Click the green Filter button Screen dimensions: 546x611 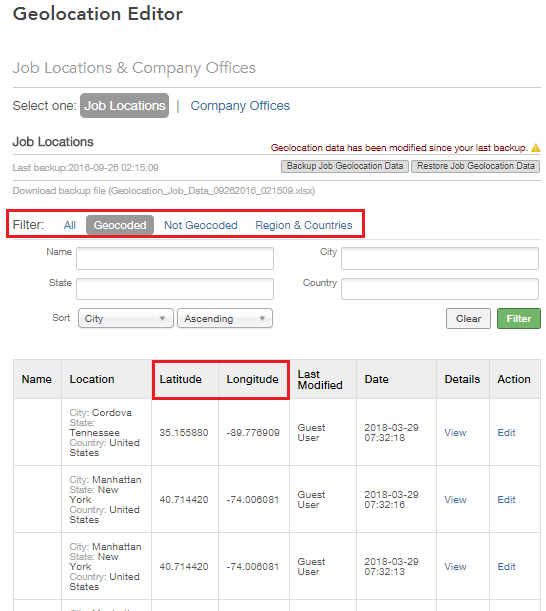click(x=519, y=318)
